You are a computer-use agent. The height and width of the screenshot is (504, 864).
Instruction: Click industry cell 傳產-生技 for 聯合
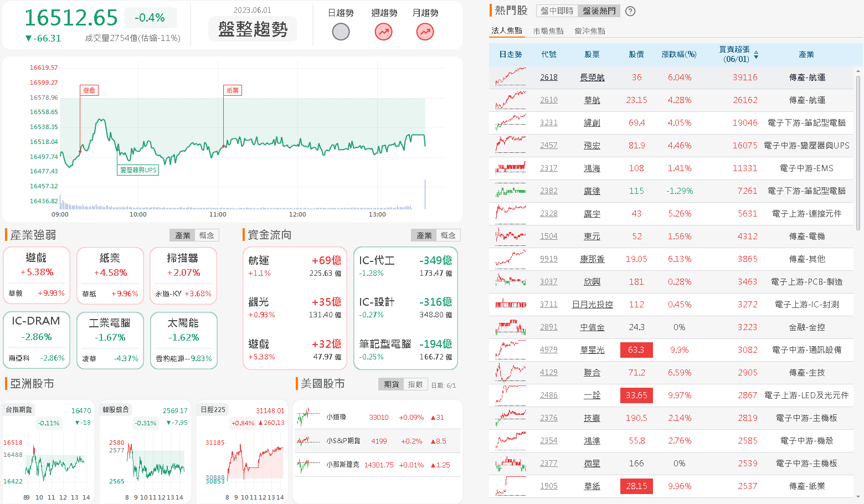(x=807, y=373)
